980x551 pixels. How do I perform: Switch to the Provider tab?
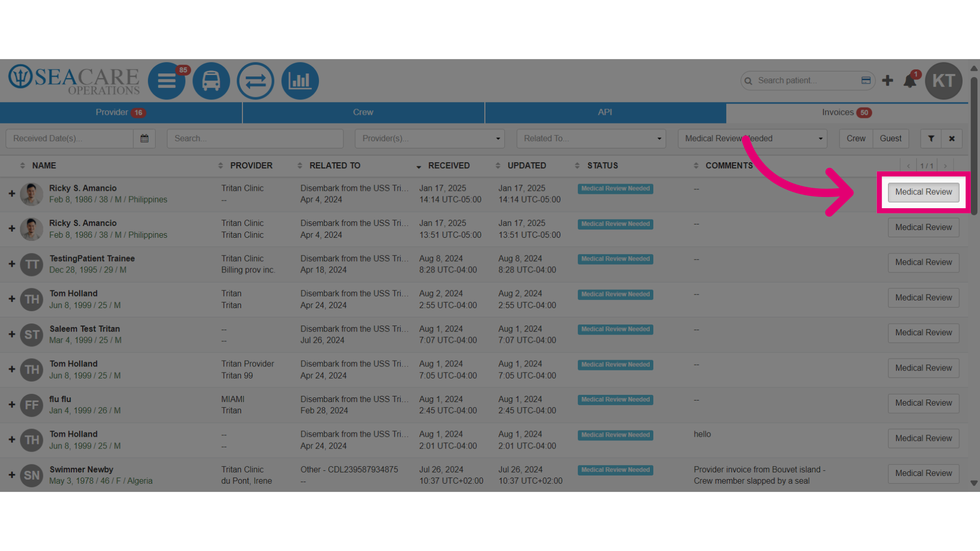pos(121,113)
